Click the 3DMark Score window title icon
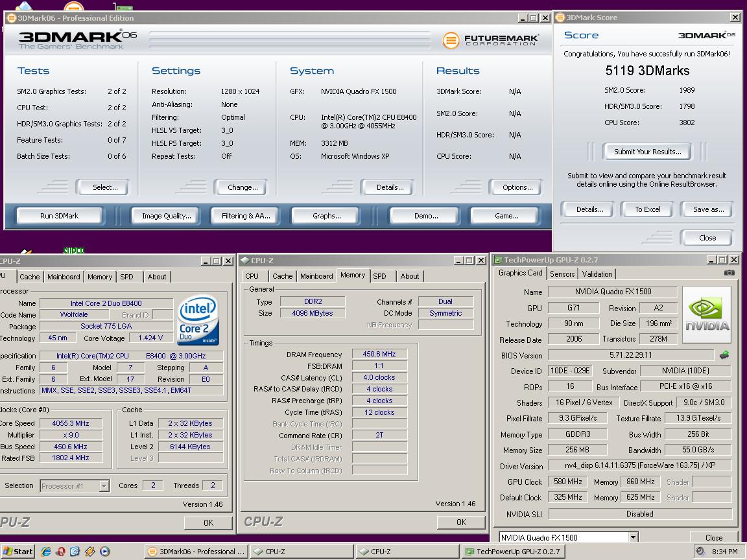The width and height of the screenshot is (747, 560). click(x=560, y=17)
